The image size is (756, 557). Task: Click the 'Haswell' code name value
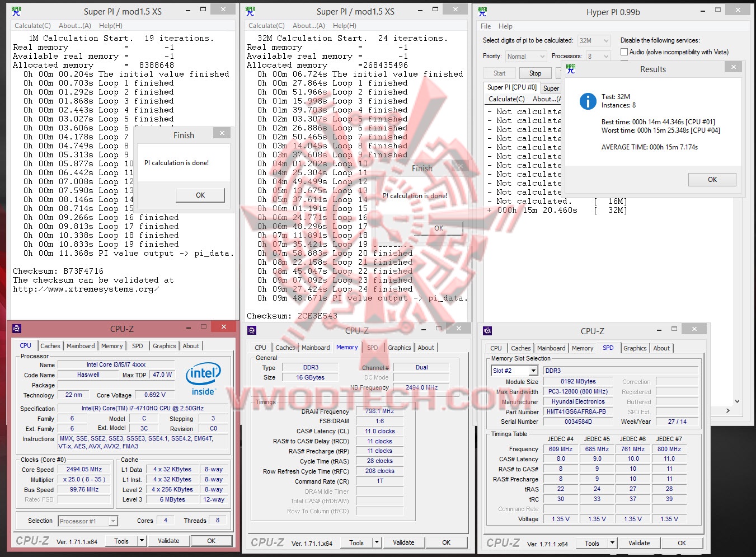click(x=88, y=375)
